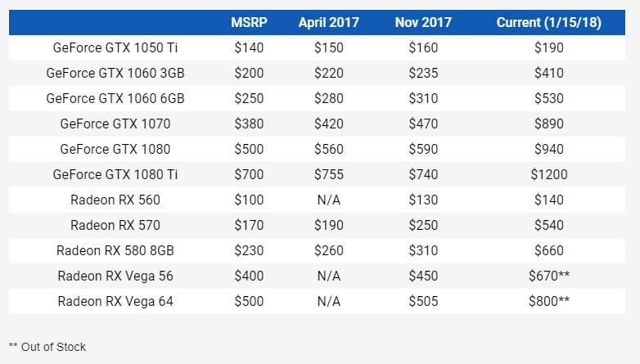Click the Radeon RX Vega 64 label
Screen dimensions: 640x364
coord(115,301)
